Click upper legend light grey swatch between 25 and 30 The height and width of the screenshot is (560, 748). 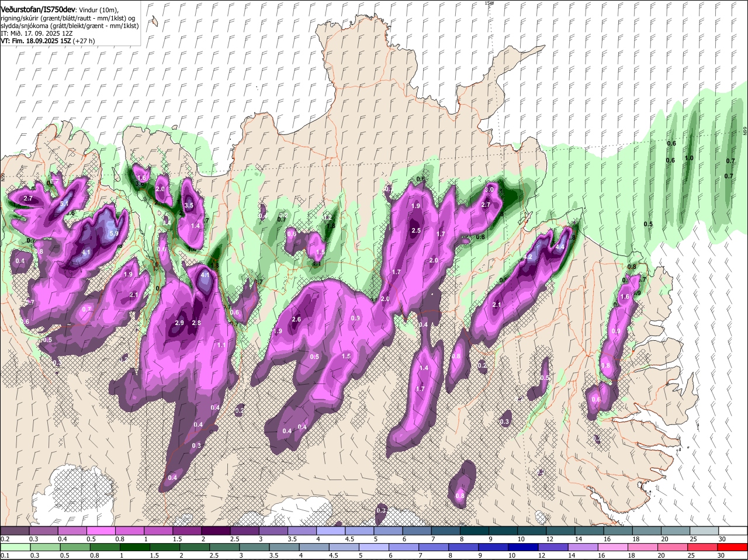(704, 530)
